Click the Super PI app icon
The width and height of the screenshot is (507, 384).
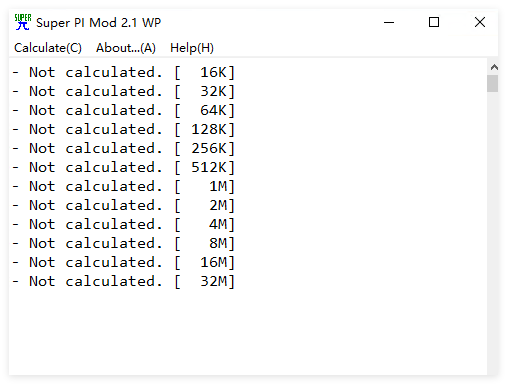[x=23, y=22]
